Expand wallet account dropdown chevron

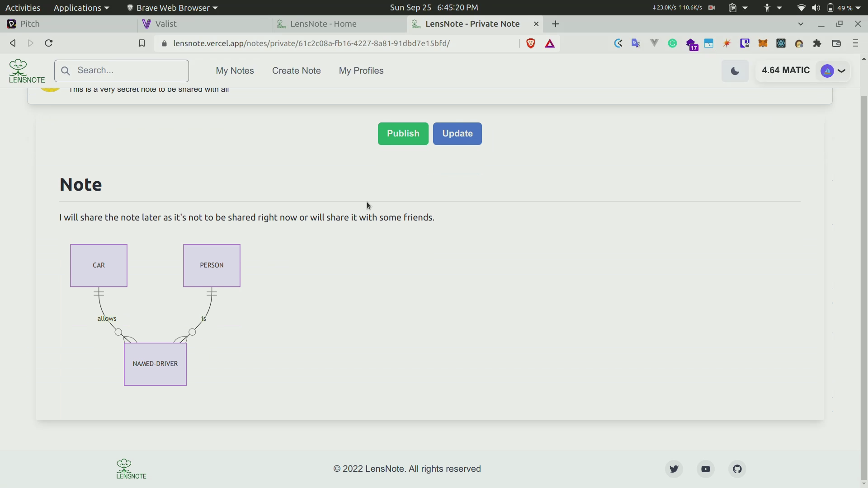click(841, 71)
